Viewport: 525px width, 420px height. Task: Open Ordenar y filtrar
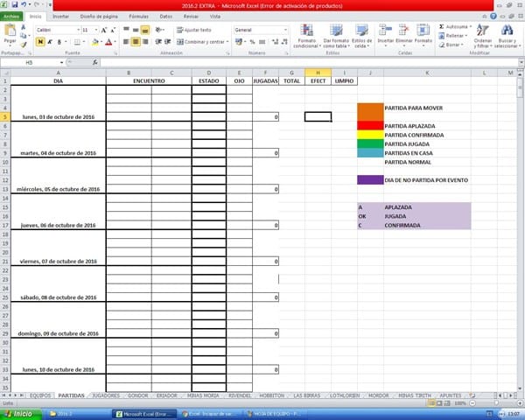[482, 36]
